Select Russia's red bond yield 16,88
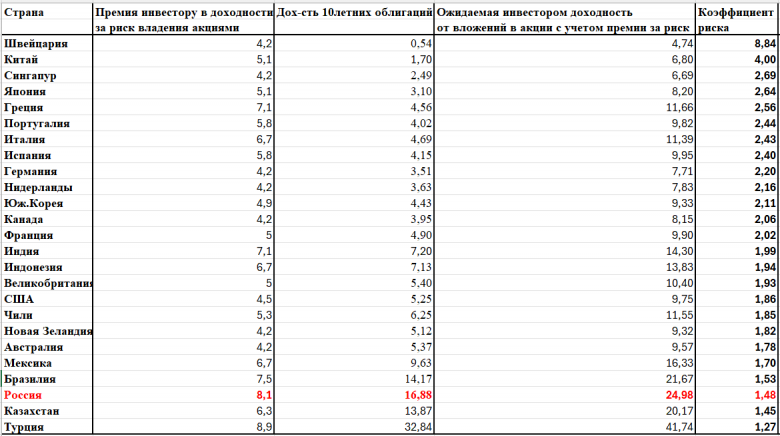Screen dimensions: 780x436 [418, 395]
